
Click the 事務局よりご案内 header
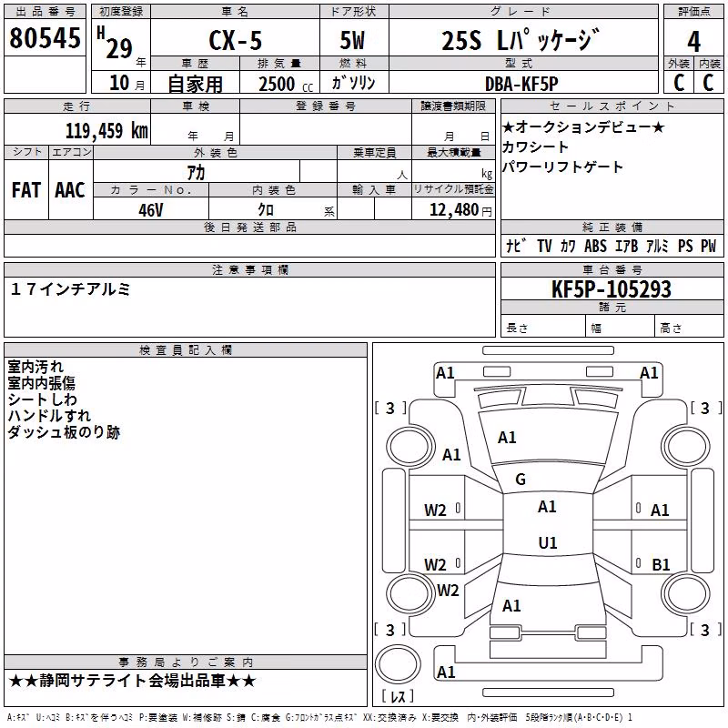coord(186,662)
